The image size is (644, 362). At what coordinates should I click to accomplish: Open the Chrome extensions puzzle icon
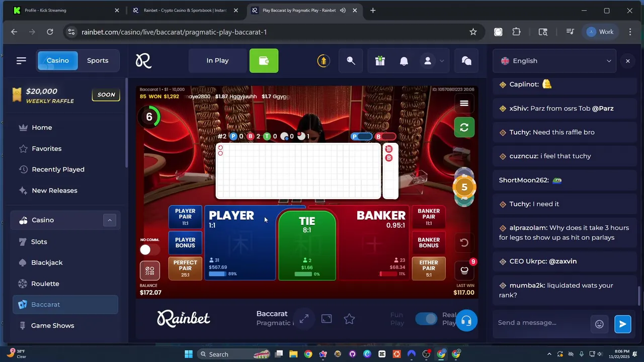516,32
